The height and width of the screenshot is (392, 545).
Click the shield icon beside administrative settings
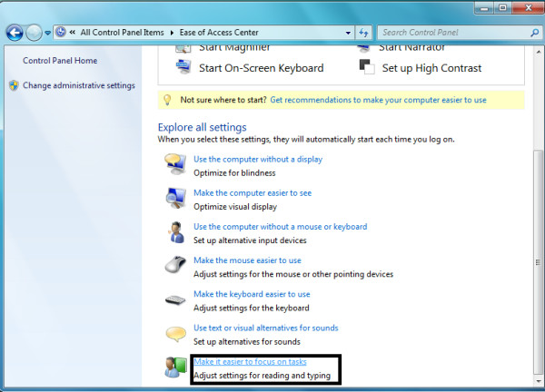click(14, 85)
